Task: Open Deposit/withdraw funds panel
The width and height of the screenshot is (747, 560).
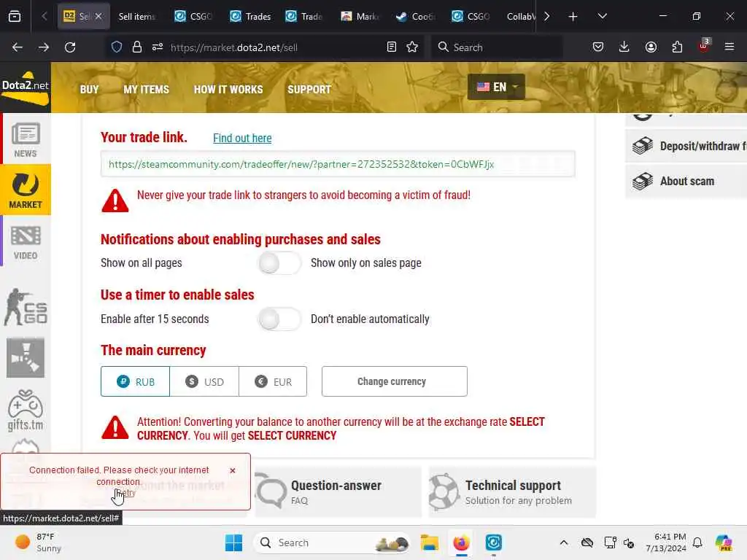Action: click(686, 146)
